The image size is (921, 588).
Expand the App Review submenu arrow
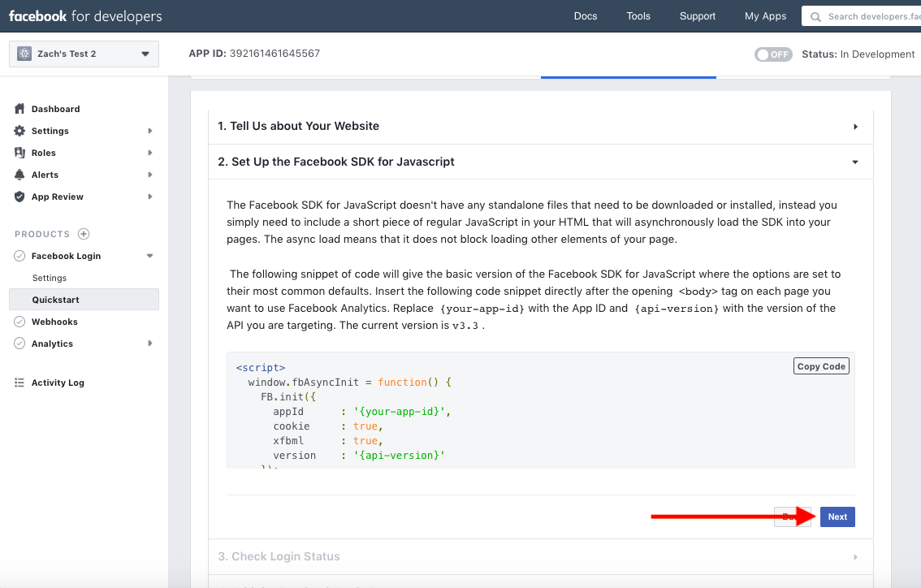click(149, 197)
